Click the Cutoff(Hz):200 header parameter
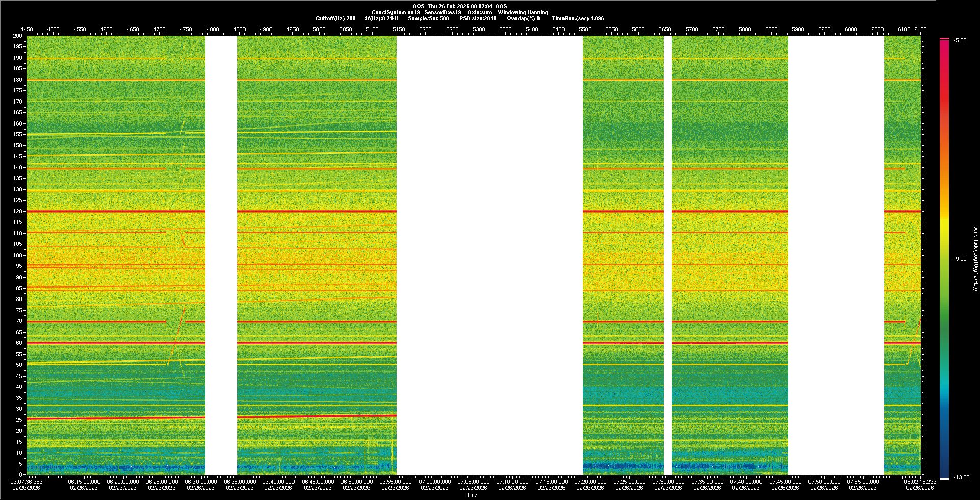Screen dimensions: 980x500 (x=335, y=18)
